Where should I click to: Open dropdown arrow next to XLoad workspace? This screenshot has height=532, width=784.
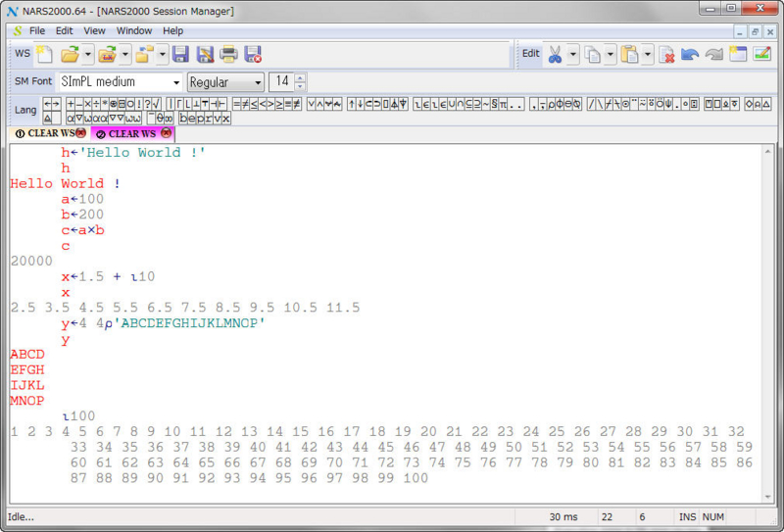coord(125,54)
